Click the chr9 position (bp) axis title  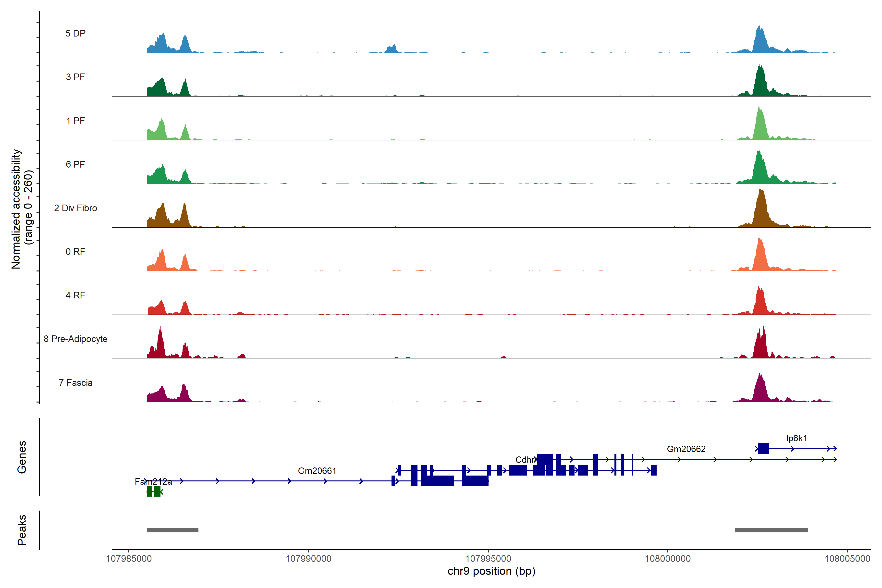[491, 571]
